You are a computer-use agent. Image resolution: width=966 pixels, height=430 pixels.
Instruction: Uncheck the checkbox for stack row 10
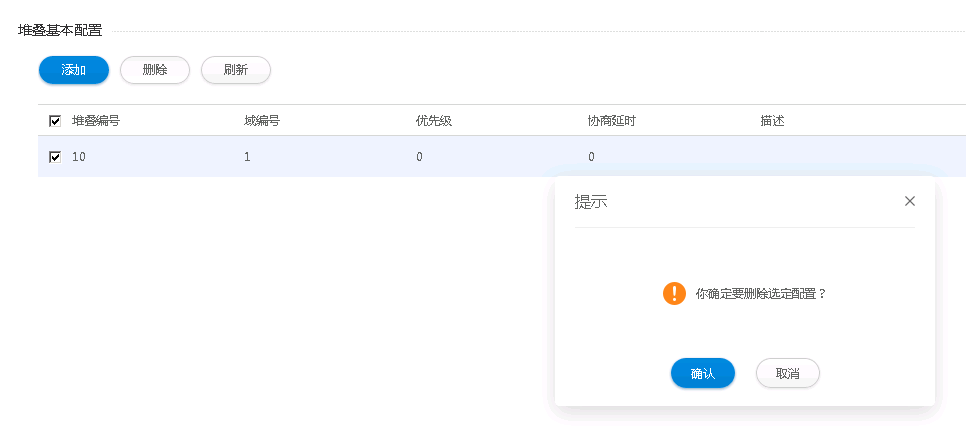(x=55, y=157)
